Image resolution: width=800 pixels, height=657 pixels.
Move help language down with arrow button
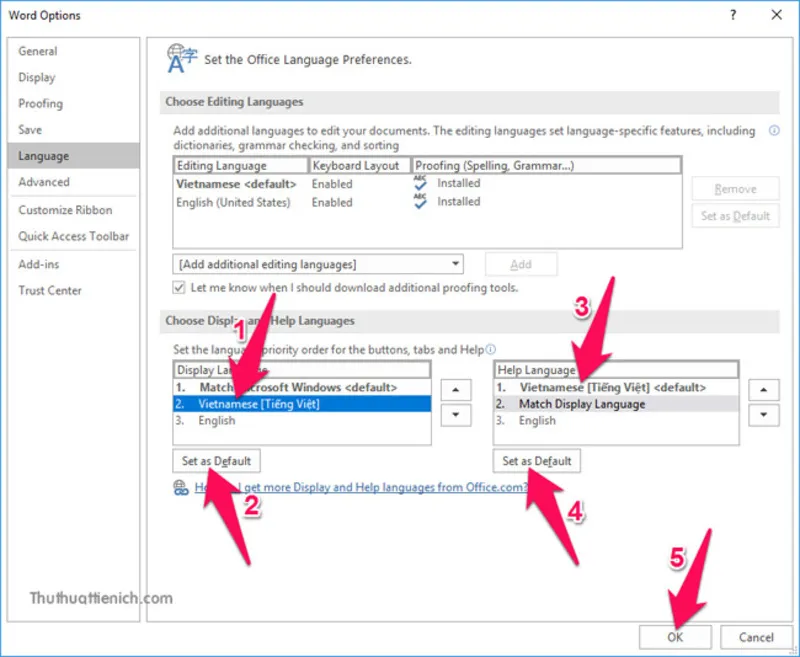763,415
